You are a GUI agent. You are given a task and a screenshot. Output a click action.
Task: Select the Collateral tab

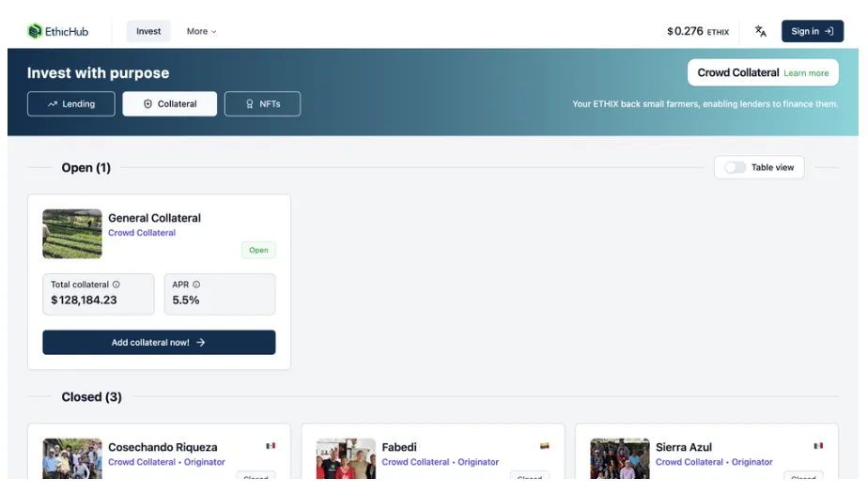[x=170, y=104]
